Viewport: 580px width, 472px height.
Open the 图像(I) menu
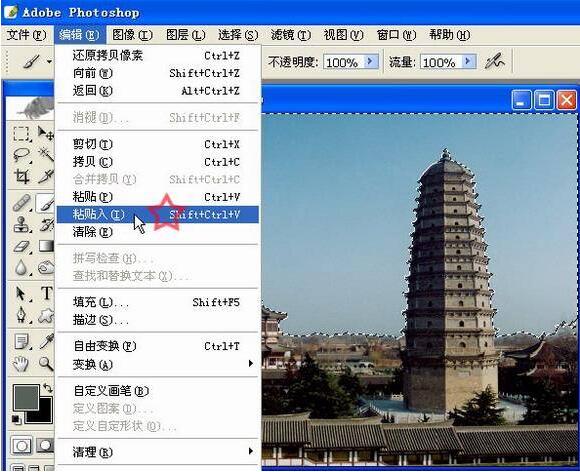pos(132,35)
